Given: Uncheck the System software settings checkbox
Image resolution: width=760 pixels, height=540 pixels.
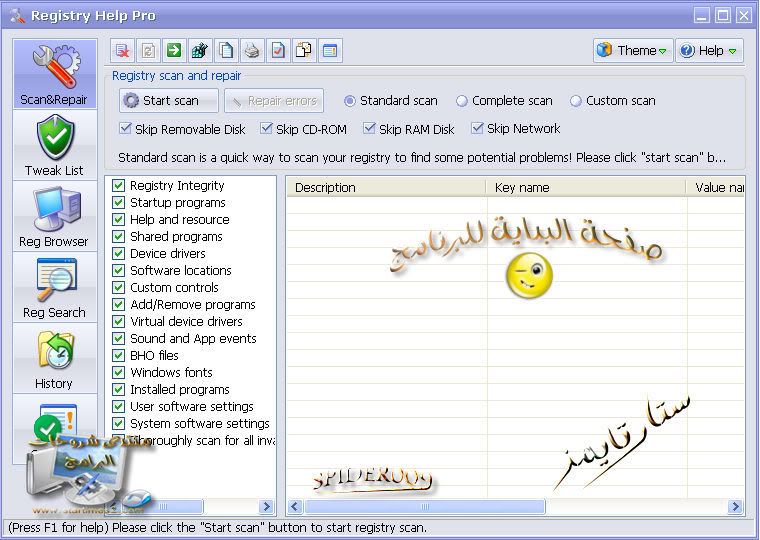Looking at the screenshot, I should pyautogui.click(x=118, y=423).
